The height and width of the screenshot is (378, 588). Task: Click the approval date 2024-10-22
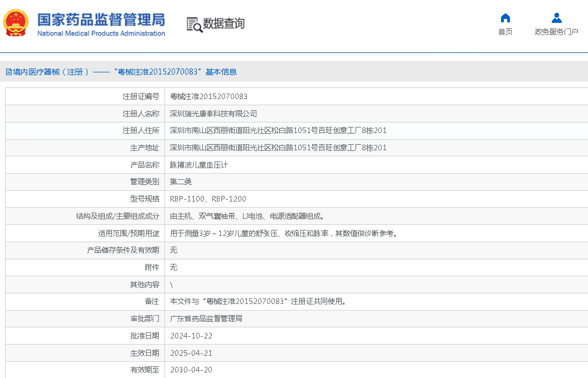pyautogui.click(x=191, y=336)
